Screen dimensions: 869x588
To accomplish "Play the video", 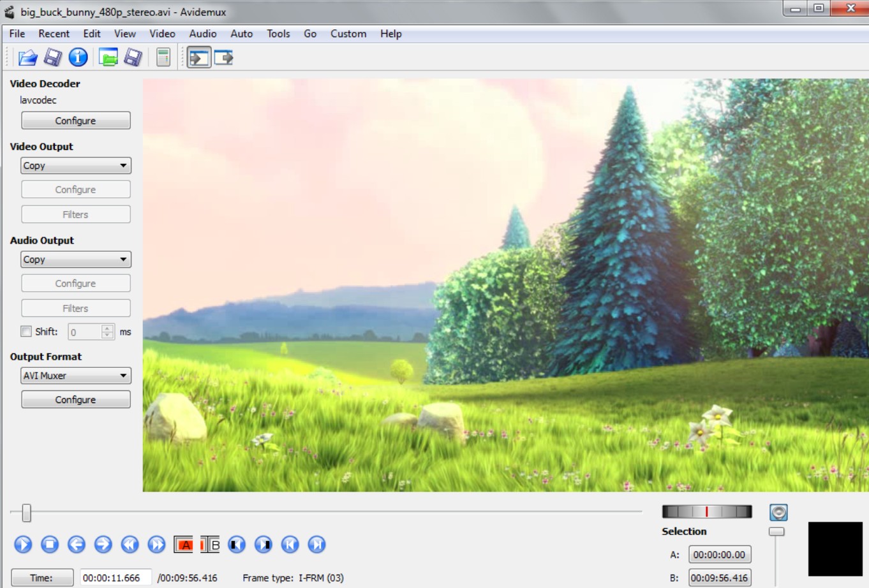I will click(x=23, y=544).
